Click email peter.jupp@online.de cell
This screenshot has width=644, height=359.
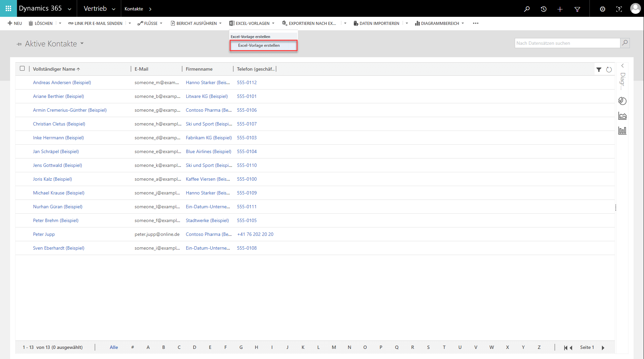pyautogui.click(x=157, y=234)
